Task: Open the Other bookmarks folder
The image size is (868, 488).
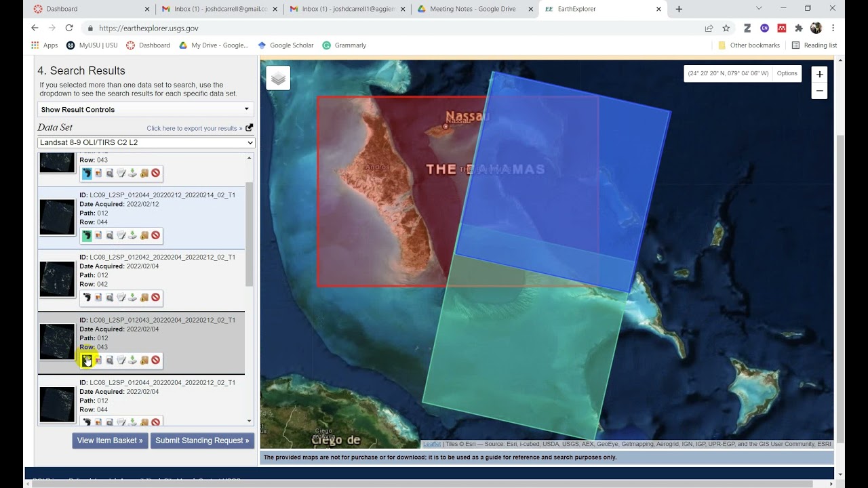Action: [749, 45]
